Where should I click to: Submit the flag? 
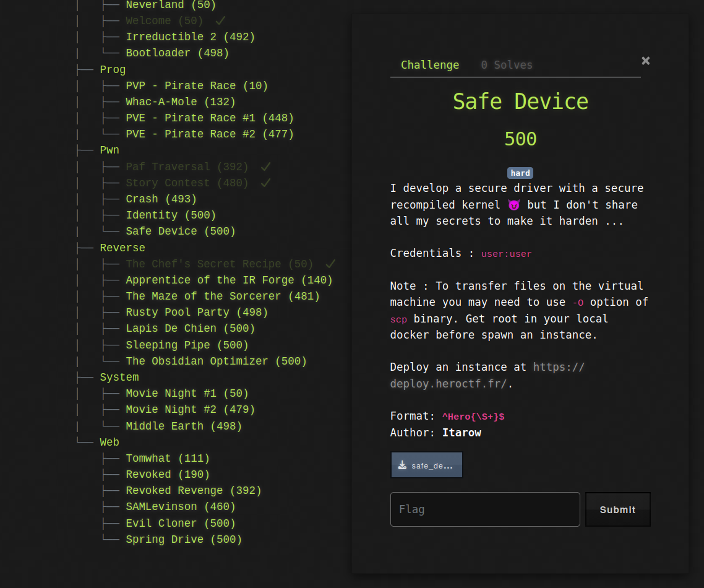pos(617,509)
